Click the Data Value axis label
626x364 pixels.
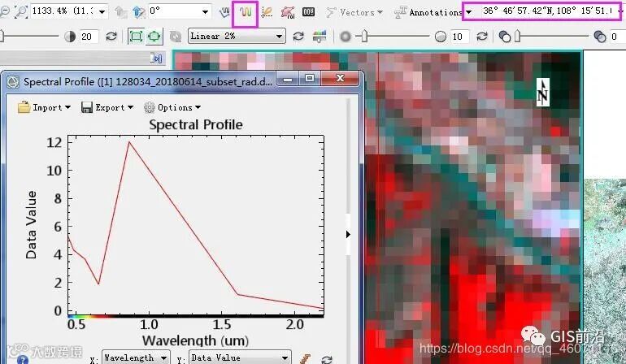click(x=31, y=225)
